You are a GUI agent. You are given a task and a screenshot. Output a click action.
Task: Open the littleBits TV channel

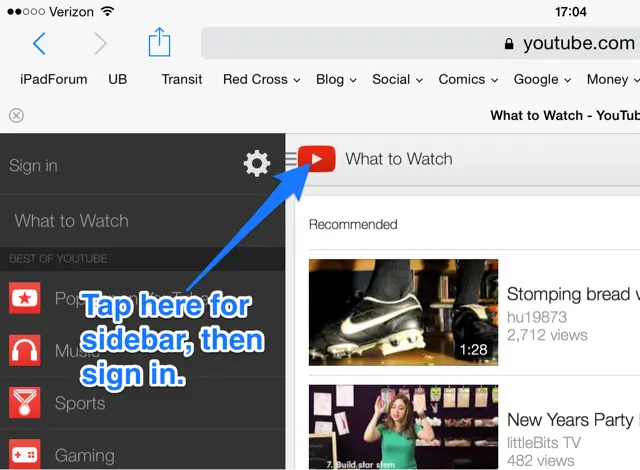pos(544,443)
